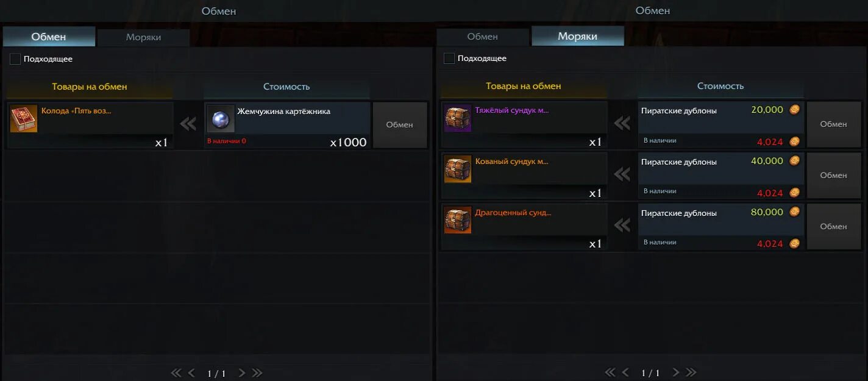Viewport: 868px width, 381px height.
Task: Jump to first page in right panel
Action: pos(610,372)
